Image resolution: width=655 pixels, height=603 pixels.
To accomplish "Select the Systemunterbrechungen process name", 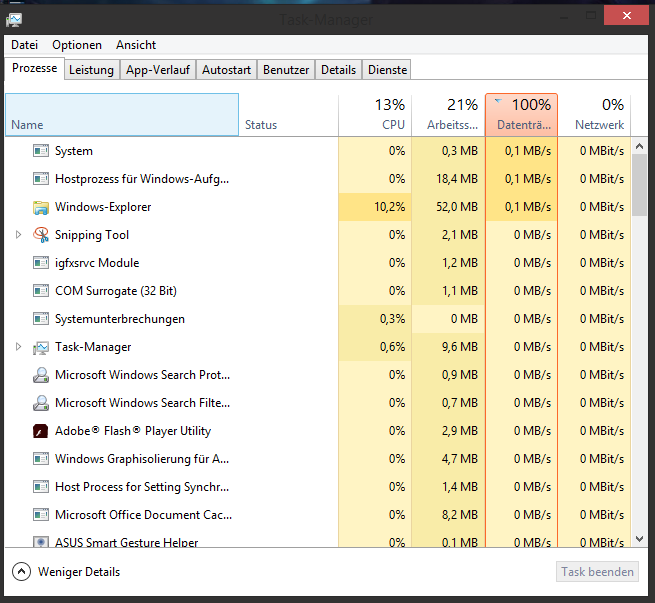I will point(120,319).
